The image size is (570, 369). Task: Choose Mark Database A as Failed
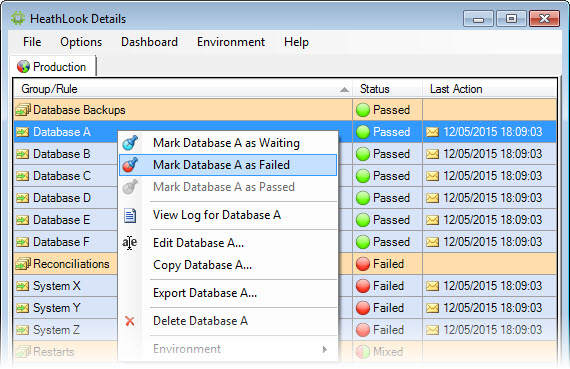coord(228,165)
